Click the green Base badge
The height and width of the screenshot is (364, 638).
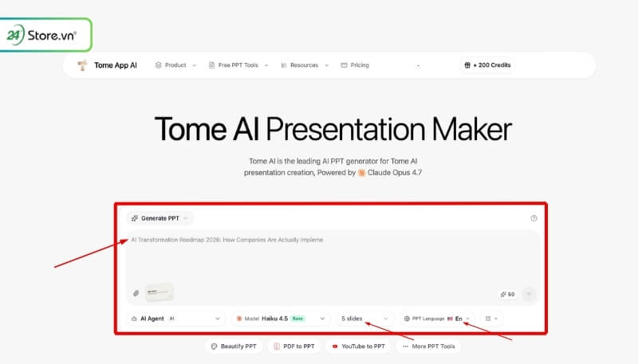click(297, 319)
